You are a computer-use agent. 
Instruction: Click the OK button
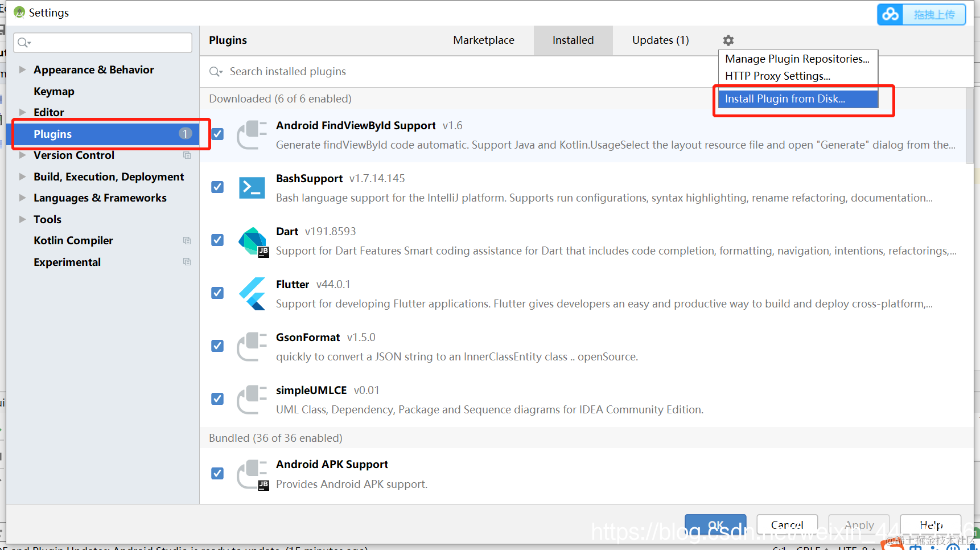pyautogui.click(x=715, y=525)
